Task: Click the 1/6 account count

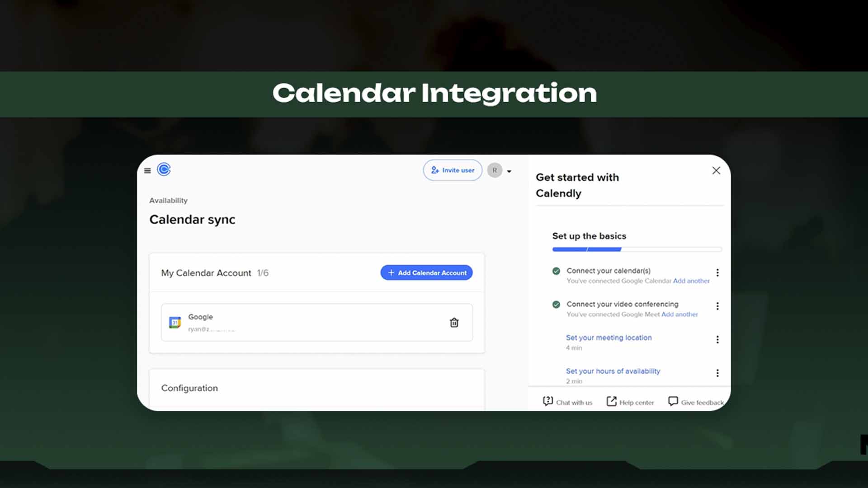Action: 263,273
